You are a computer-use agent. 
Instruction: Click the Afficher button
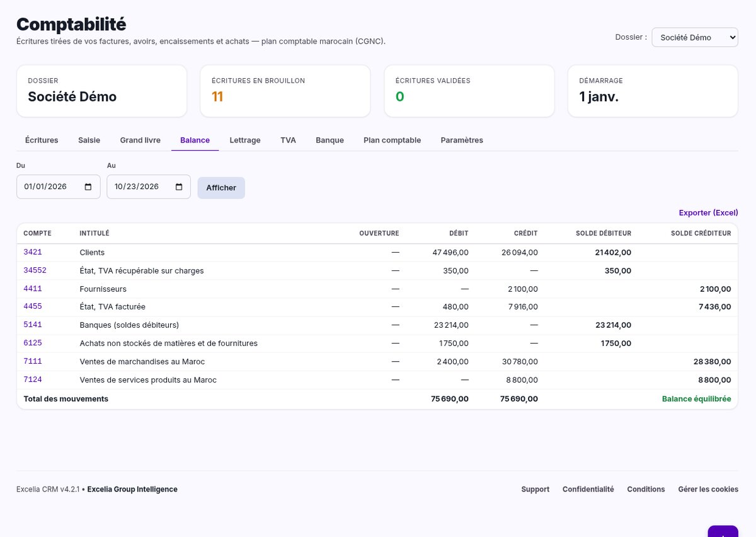click(x=221, y=188)
